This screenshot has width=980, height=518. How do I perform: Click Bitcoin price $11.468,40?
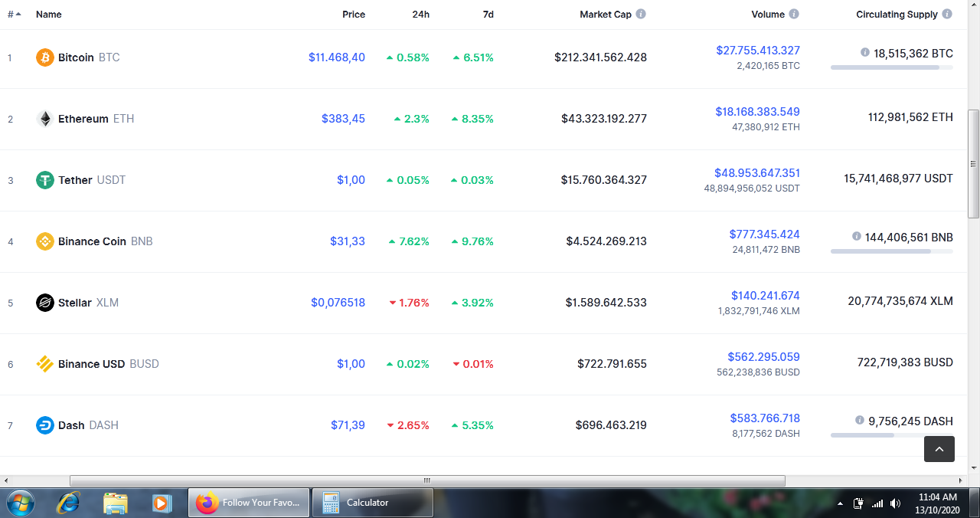tap(337, 57)
